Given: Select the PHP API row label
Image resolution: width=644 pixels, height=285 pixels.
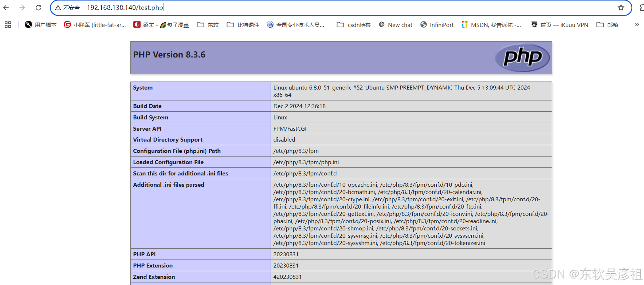Looking at the screenshot, I should pyautogui.click(x=144, y=254).
